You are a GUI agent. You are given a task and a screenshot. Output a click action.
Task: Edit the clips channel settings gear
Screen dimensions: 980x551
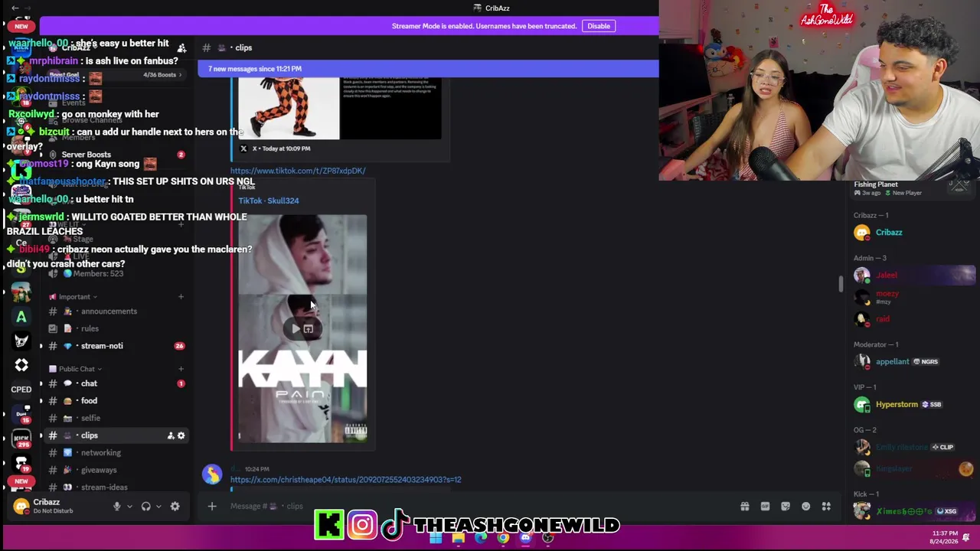click(x=181, y=435)
